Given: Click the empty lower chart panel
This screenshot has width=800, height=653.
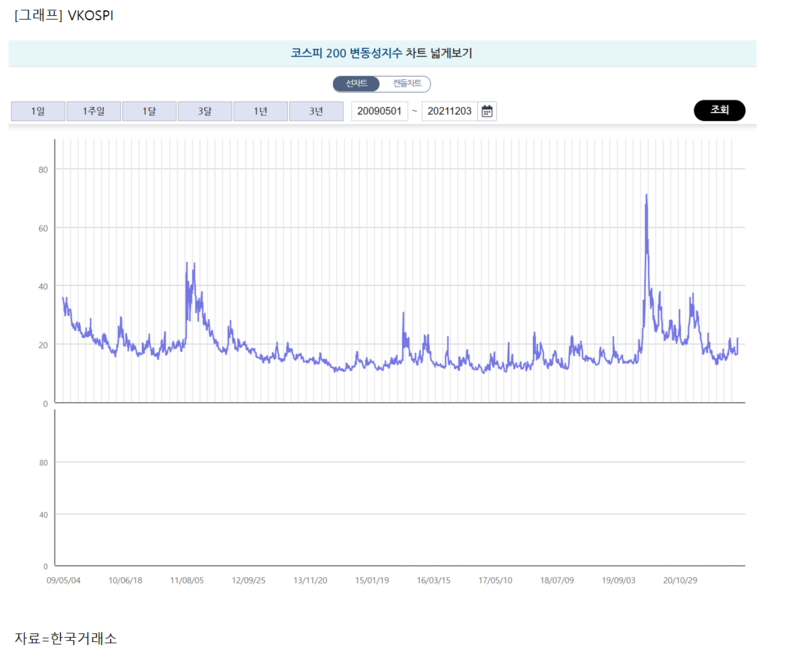Looking at the screenshot, I should pyautogui.click(x=400, y=490).
